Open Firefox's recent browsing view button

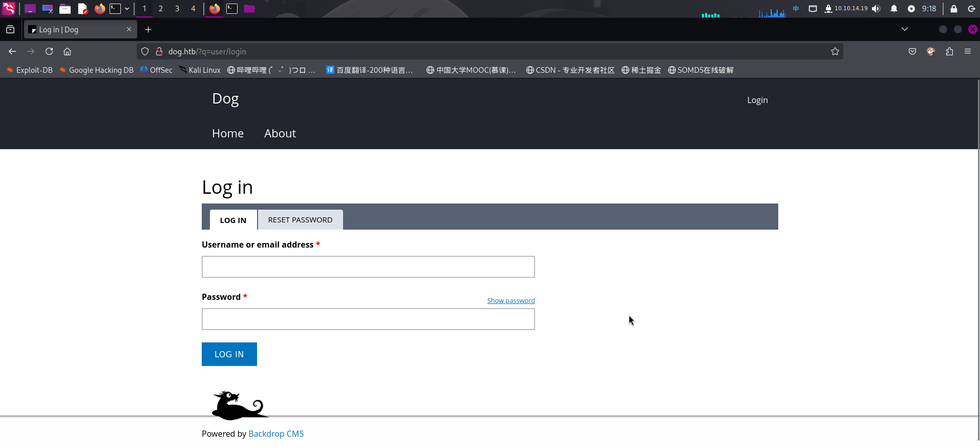(10, 30)
